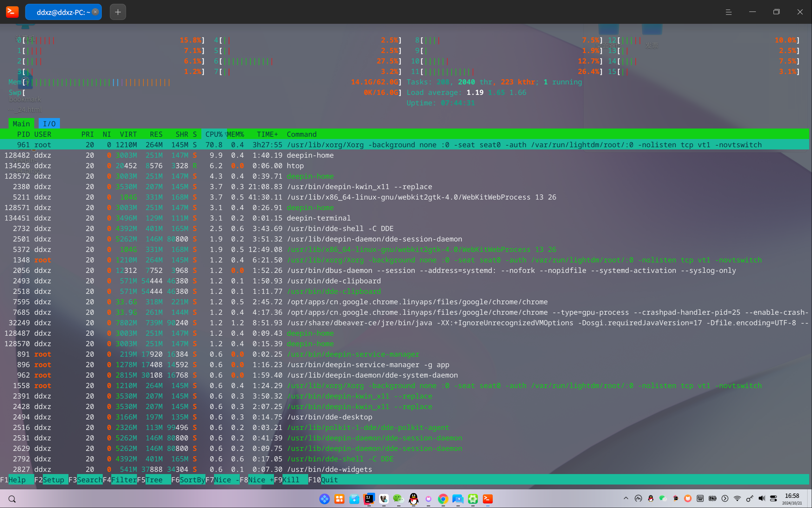Screen dimensions: 812x508
Task: Select the htop process row
Action: [x=405, y=166]
